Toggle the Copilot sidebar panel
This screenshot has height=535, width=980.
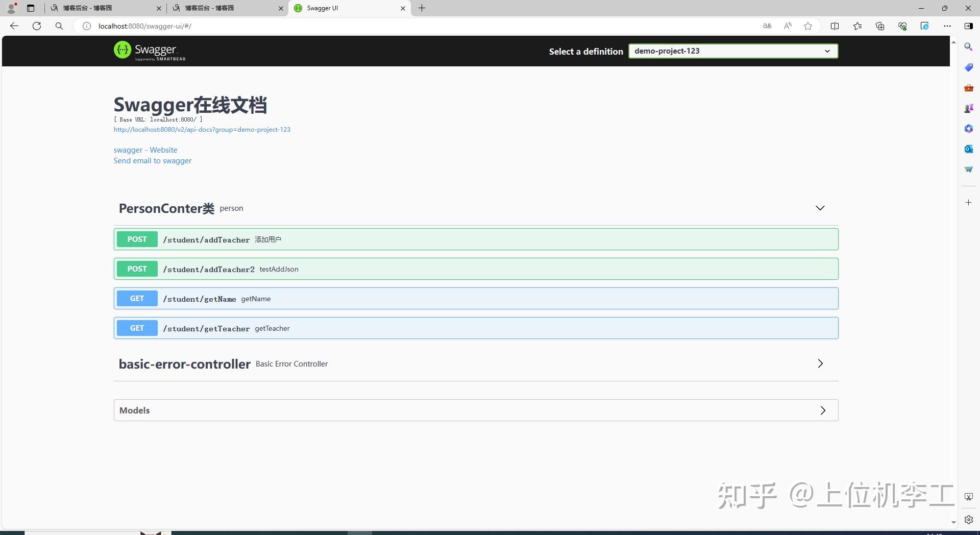click(925, 26)
